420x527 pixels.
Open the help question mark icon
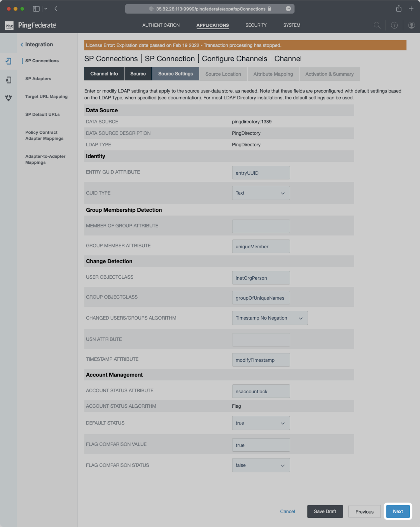coord(394,25)
